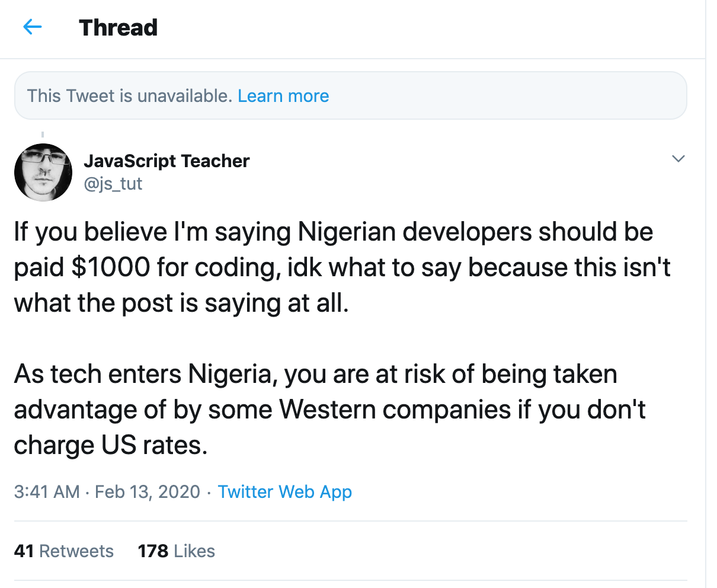Screen dimensions: 717x588
Task: Open the JavaScript Teacher display name
Action: click(167, 161)
